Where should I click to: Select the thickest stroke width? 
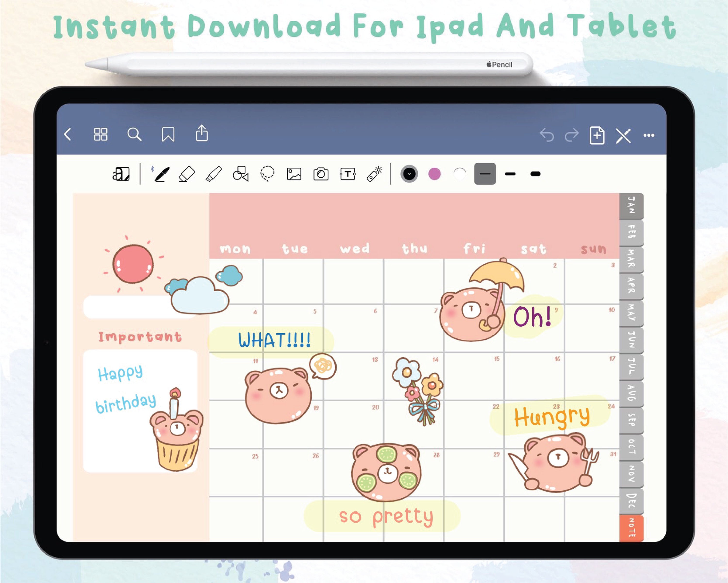click(x=536, y=174)
